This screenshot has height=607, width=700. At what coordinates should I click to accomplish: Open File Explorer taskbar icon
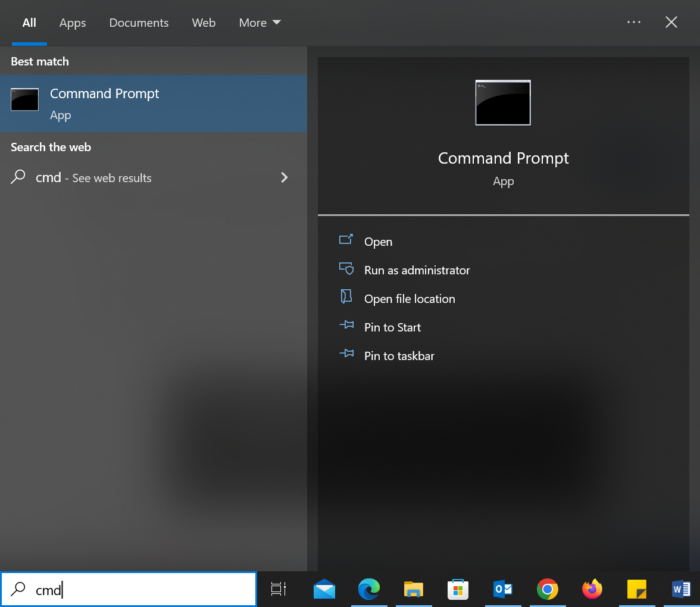[414, 589]
